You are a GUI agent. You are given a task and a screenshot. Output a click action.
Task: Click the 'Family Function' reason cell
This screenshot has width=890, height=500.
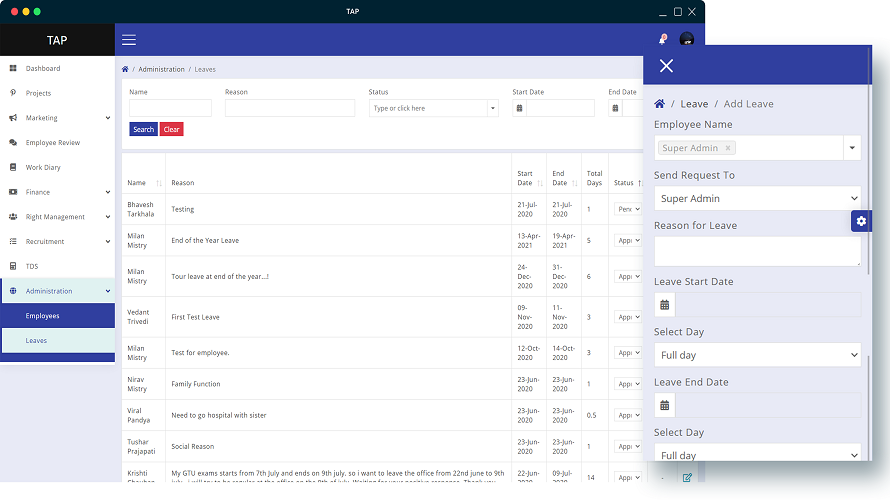coord(196,384)
